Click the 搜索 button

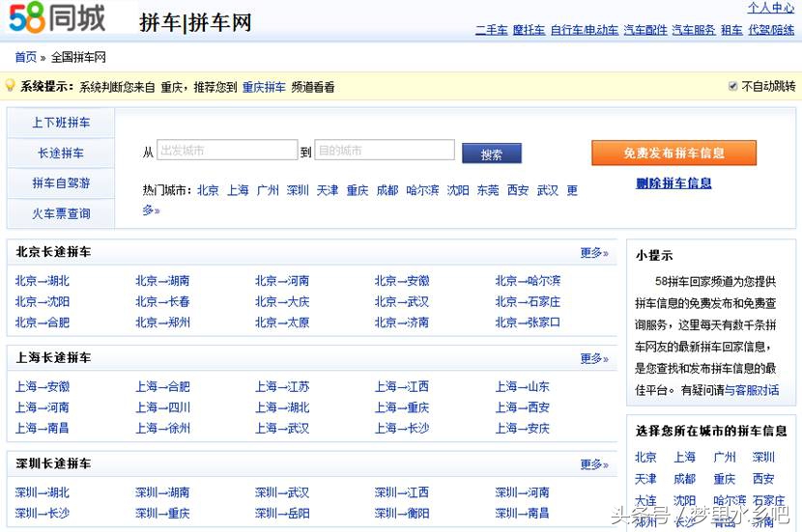pyautogui.click(x=492, y=154)
